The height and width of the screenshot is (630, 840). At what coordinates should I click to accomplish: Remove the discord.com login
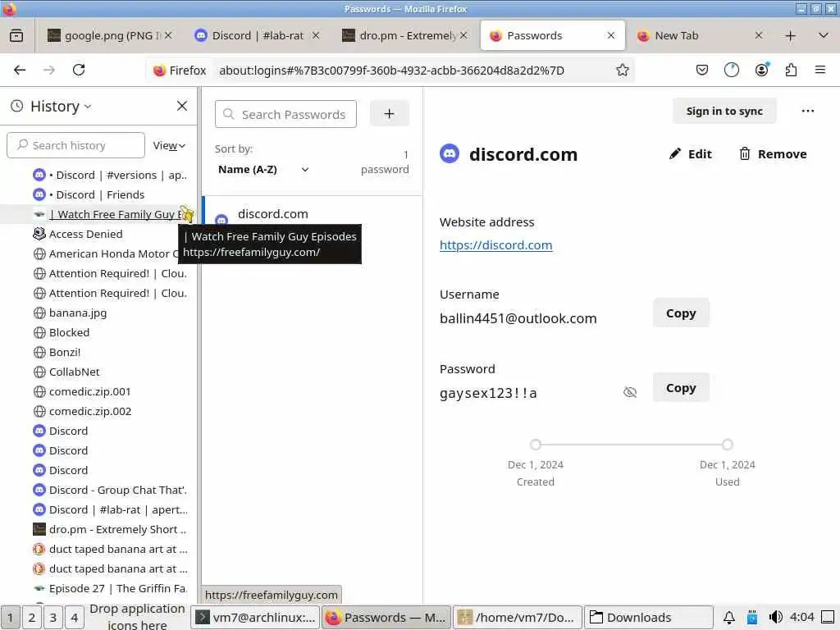[773, 154]
